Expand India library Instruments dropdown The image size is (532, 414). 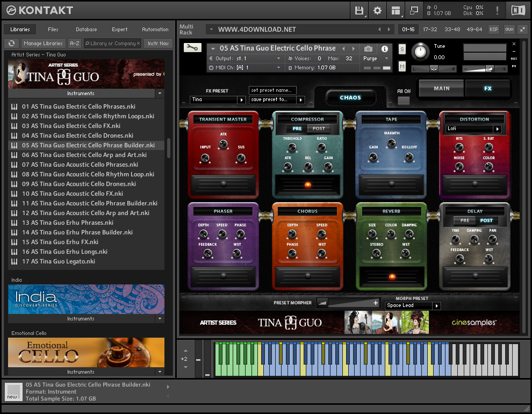click(160, 319)
